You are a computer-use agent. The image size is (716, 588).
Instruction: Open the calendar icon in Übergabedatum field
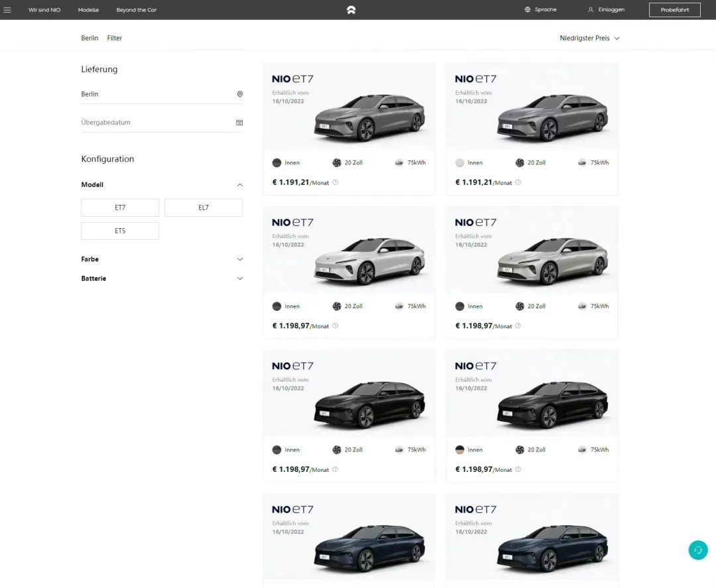click(x=239, y=123)
